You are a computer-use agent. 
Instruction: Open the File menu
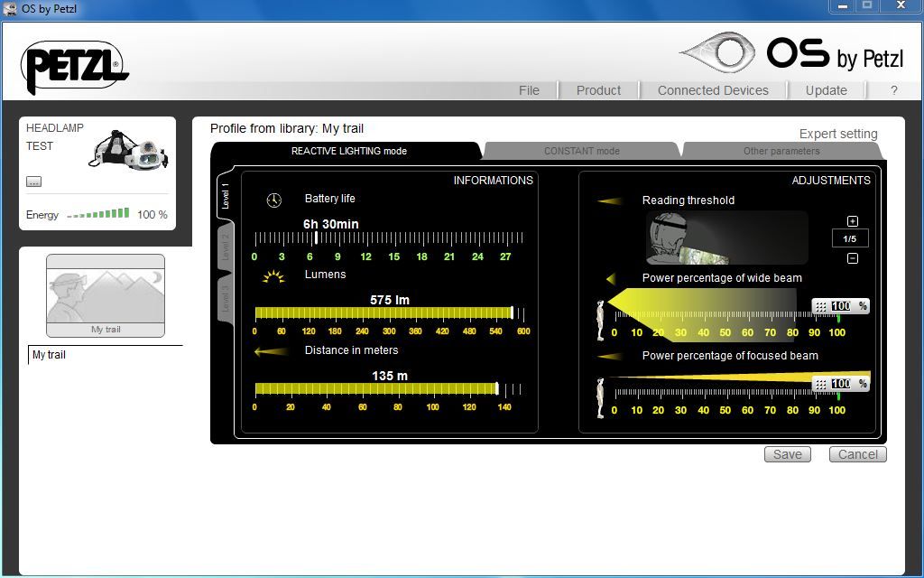click(529, 90)
